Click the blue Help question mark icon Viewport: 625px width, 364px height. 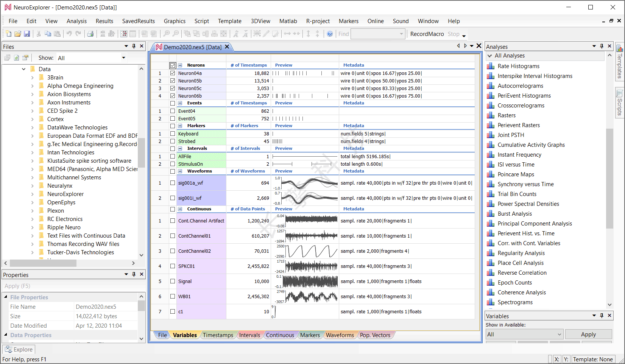(x=330, y=34)
